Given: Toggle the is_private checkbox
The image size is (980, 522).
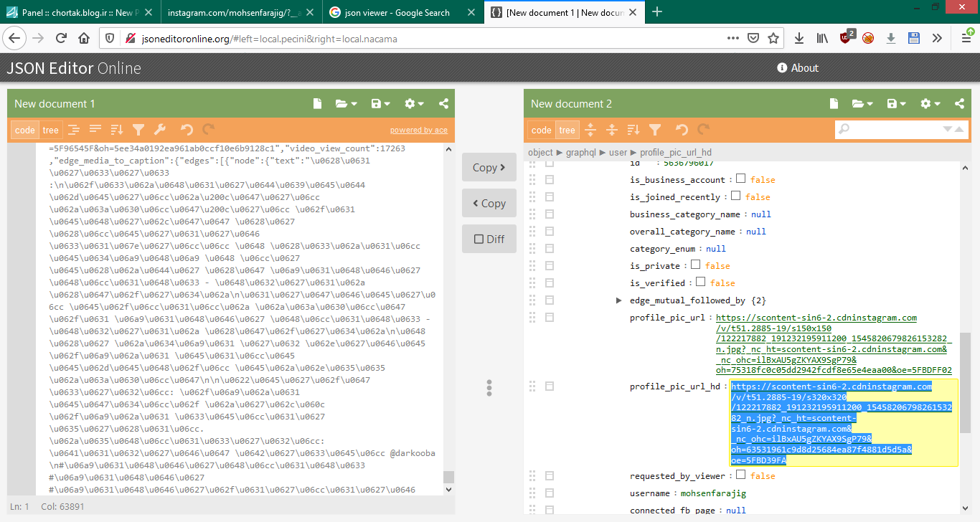Looking at the screenshot, I should tap(695, 265).
